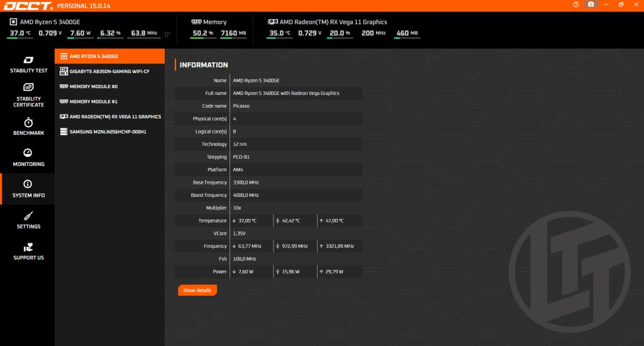
Task: Click the CPU clock 63.8 MHz readout
Action: click(x=144, y=33)
